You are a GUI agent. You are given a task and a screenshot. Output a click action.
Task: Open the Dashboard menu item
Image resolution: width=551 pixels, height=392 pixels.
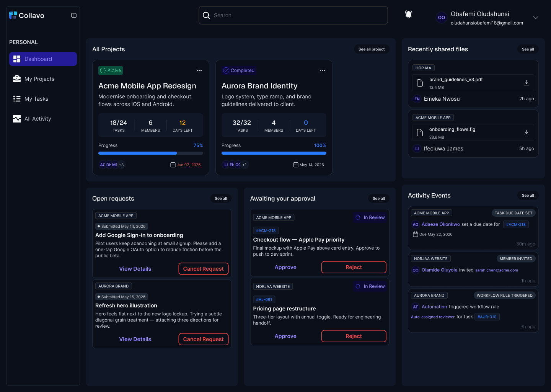[x=43, y=59]
